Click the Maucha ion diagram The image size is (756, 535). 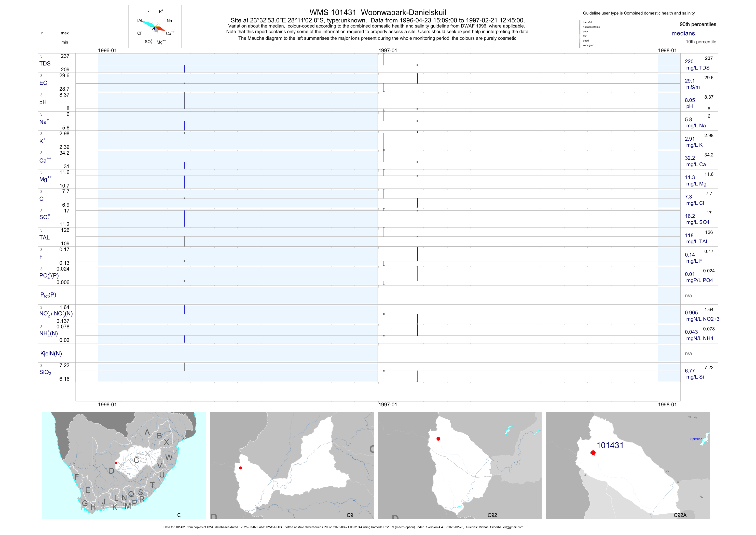click(x=155, y=27)
